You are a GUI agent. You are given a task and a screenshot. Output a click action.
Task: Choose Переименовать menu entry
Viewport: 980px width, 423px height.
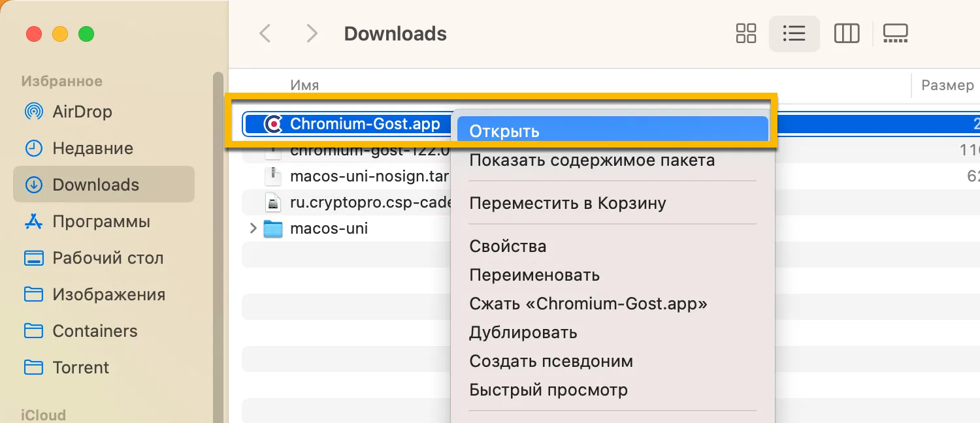point(534,275)
